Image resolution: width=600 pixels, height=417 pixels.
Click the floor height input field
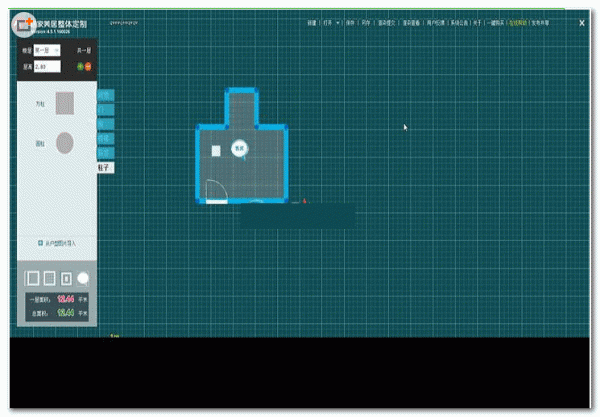(46, 66)
